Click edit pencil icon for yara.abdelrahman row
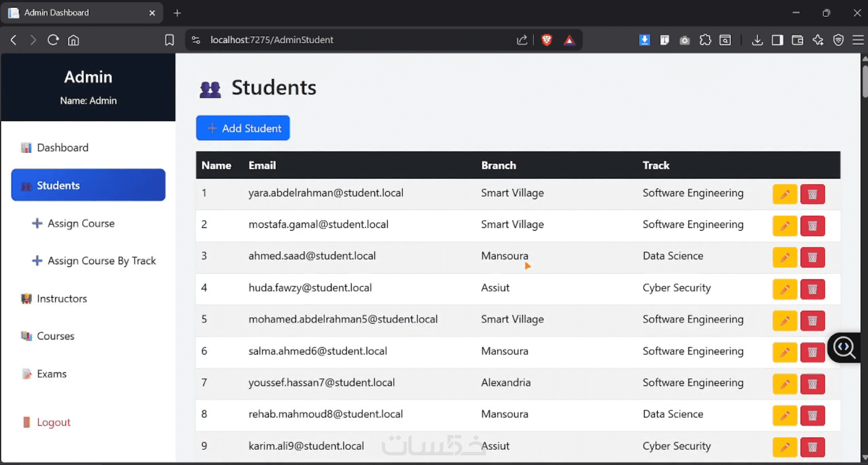This screenshot has width=868, height=465. pos(785,194)
